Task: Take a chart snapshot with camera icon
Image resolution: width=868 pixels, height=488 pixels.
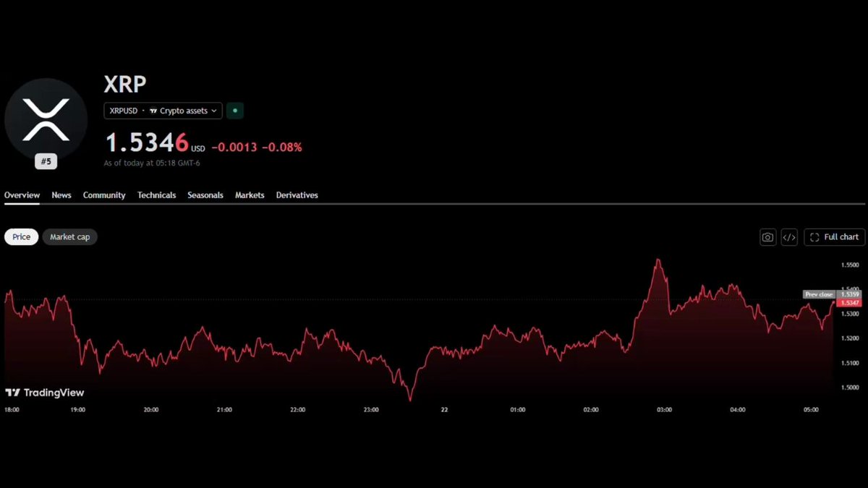Action: (768, 237)
